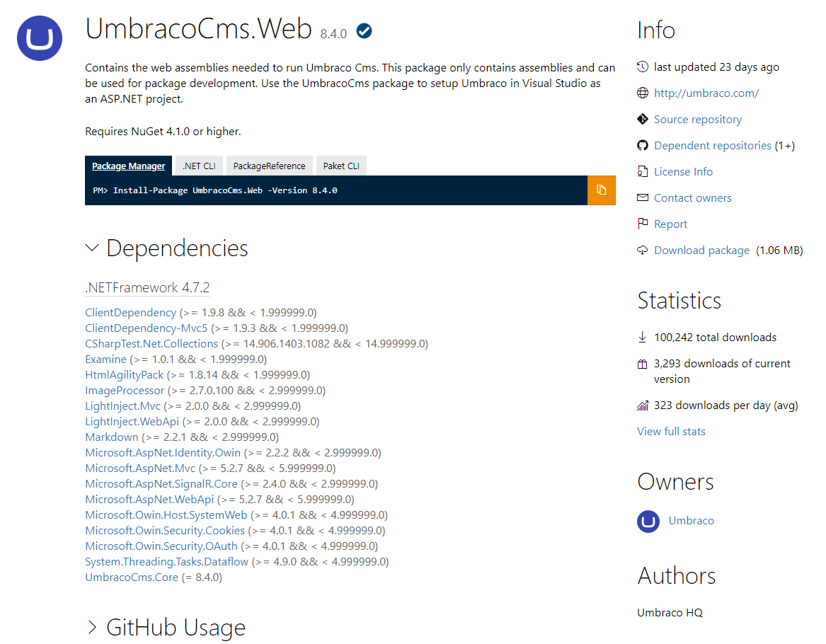Open the Microsoft.AspNet.Mvc dependency link

point(140,468)
